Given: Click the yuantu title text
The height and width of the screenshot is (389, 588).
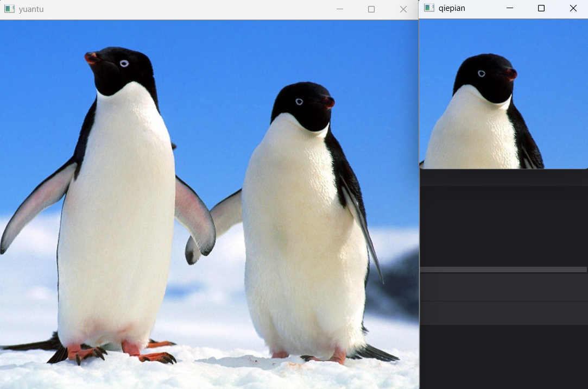Looking at the screenshot, I should click(x=31, y=9).
